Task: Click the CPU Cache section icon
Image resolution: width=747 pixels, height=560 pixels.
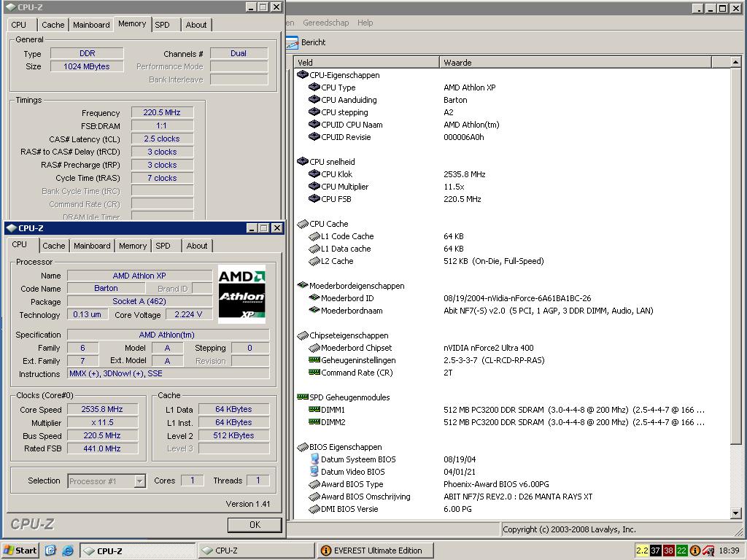Action: (x=303, y=224)
